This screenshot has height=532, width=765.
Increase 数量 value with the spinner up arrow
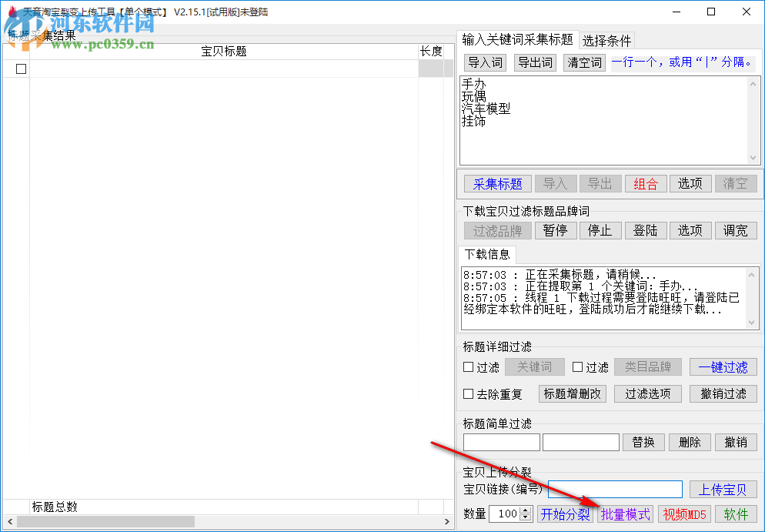[x=526, y=510]
